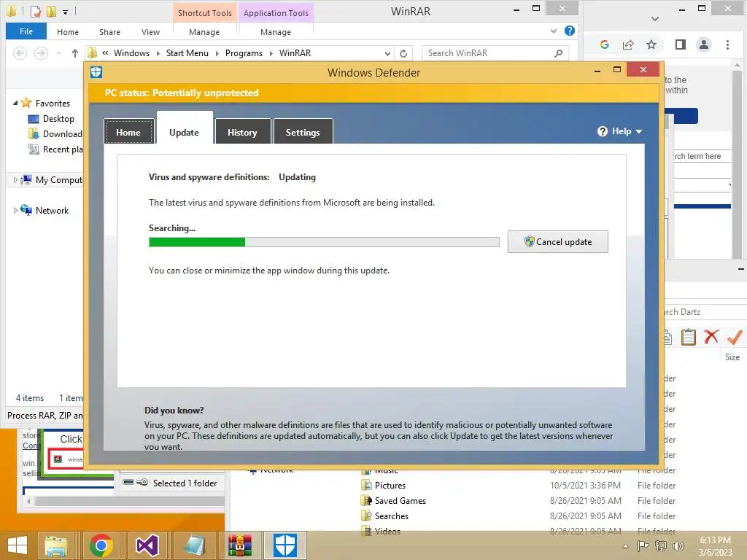Open the Share ribbon tab in Explorer
747x560 pixels.
coord(109,32)
